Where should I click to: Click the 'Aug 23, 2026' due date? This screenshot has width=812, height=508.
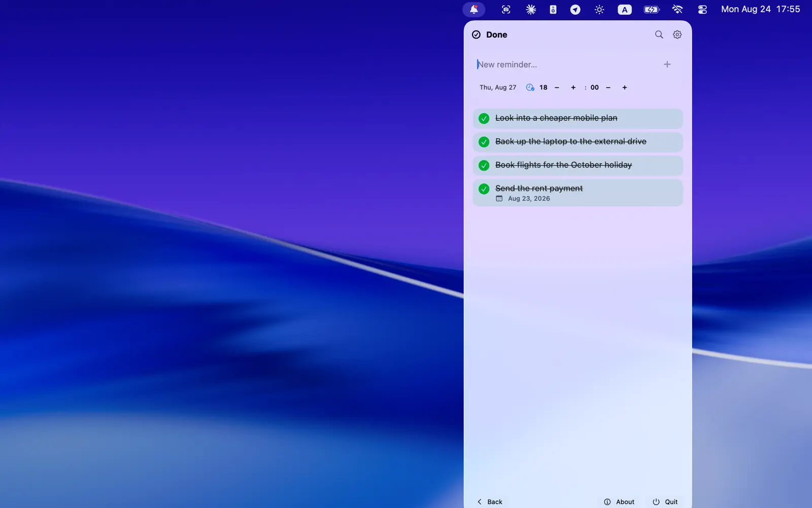tap(529, 199)
